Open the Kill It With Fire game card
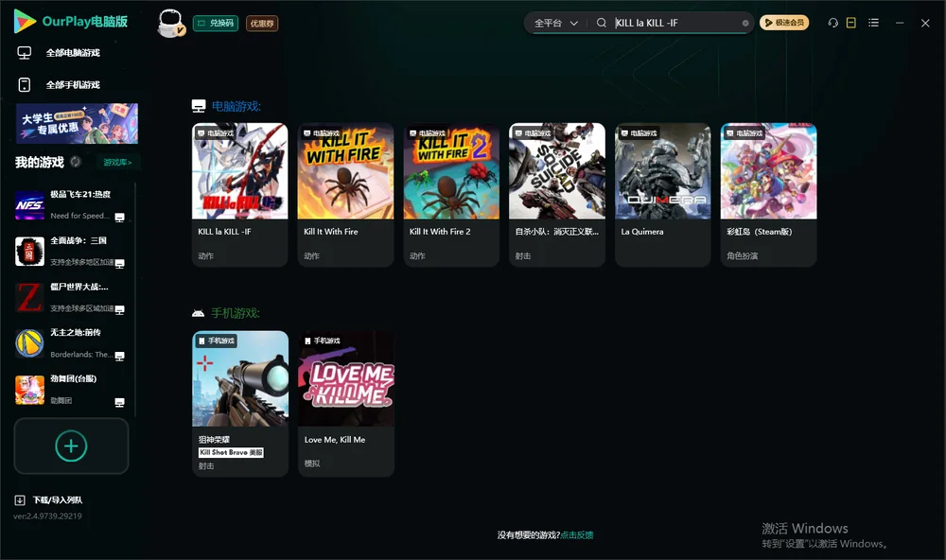 345,195
